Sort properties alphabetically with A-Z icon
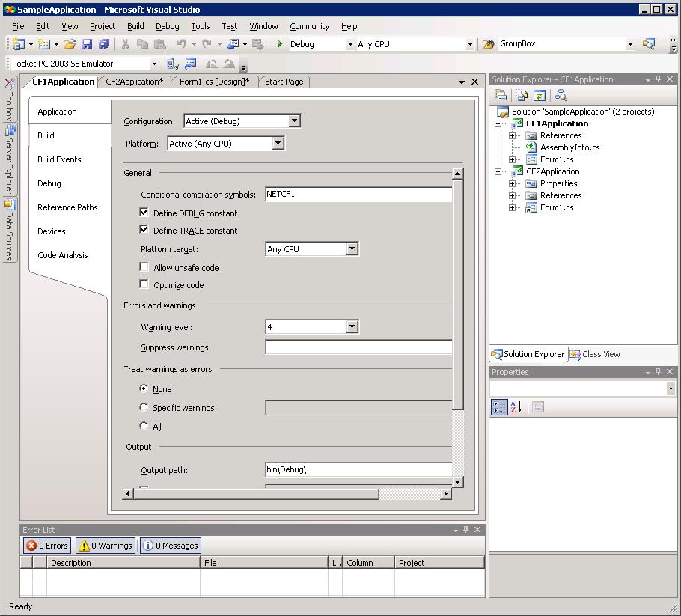Viewport: 681px width, 616px height. 516,407
